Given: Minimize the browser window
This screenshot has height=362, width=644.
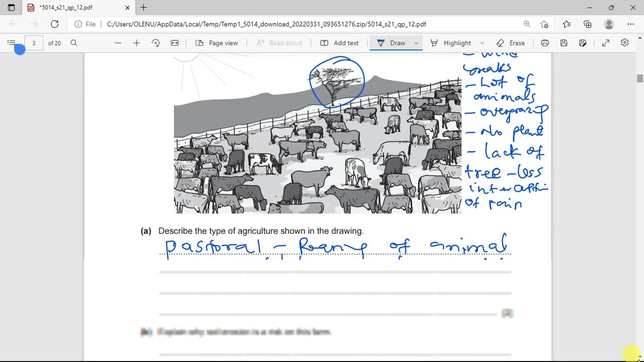Looking at the screenshot, I should pos(589,8).
